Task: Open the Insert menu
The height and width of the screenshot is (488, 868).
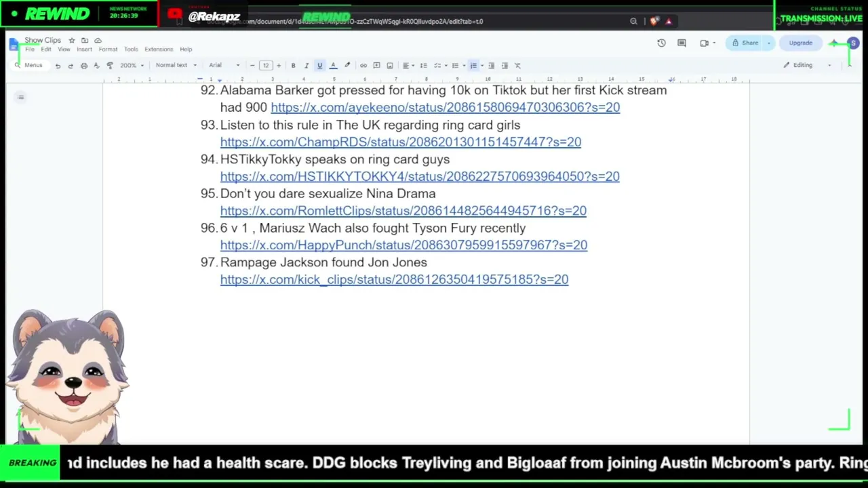Action: (x=84, y=49)
